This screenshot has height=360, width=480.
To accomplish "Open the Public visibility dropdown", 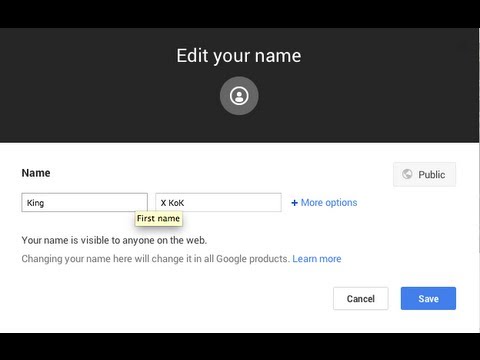I will coord(424,174).
